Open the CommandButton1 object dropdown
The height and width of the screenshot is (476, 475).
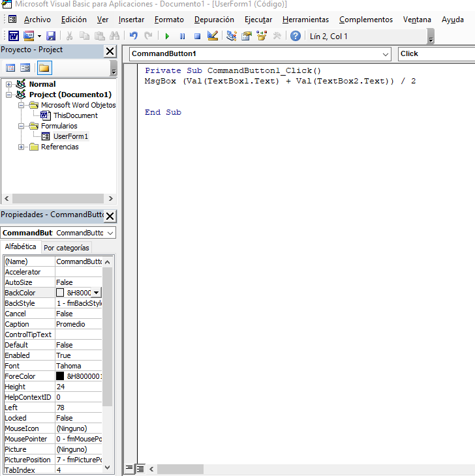384,53
